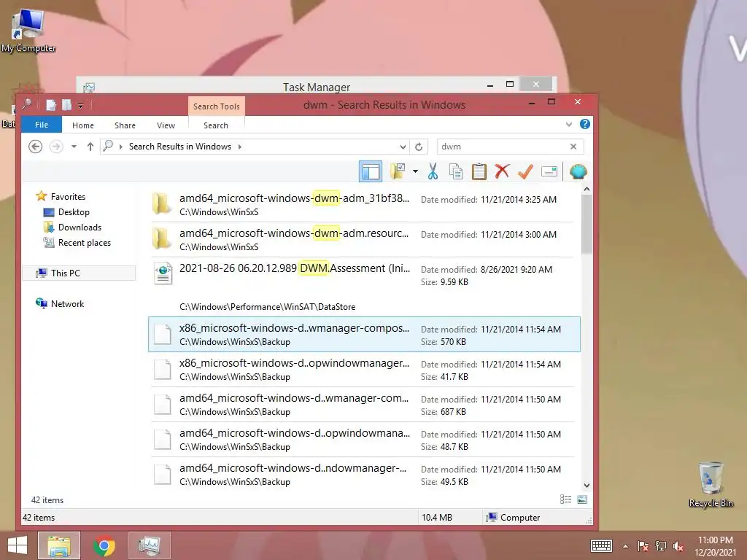Click quick access New folder icon

(x=66, y=105)
